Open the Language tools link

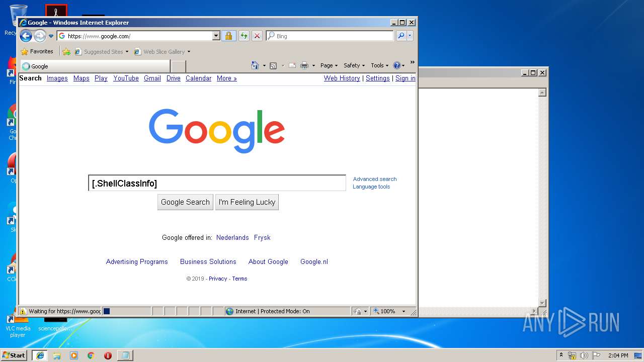click(371, 187)
